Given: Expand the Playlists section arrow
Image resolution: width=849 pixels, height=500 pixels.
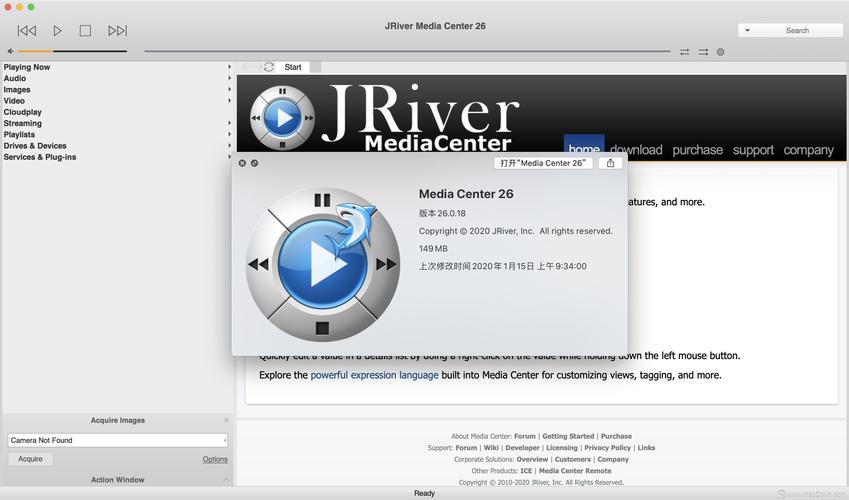Looking at the screenshot, I should click(230, 134).
